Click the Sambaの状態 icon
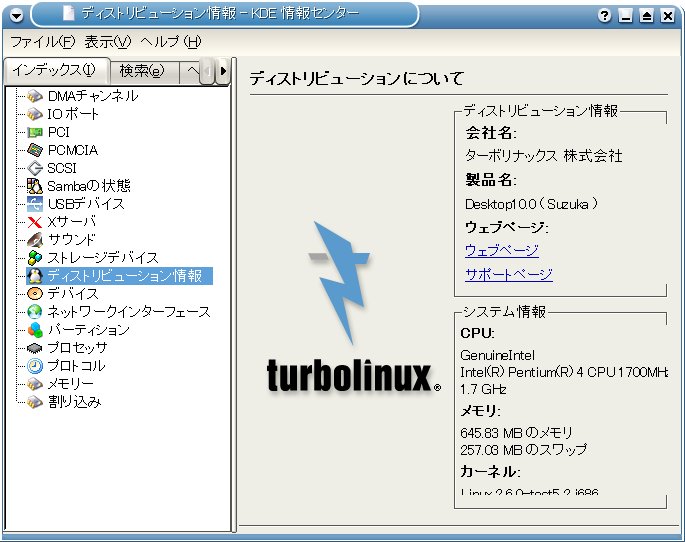The height and width of the screenshot is (542, 685). [35, 186]
